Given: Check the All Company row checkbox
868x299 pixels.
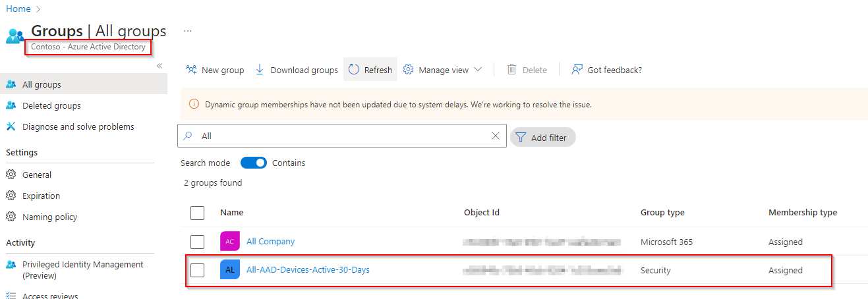Looking at the screenshot, I should [x=197, y=242].
